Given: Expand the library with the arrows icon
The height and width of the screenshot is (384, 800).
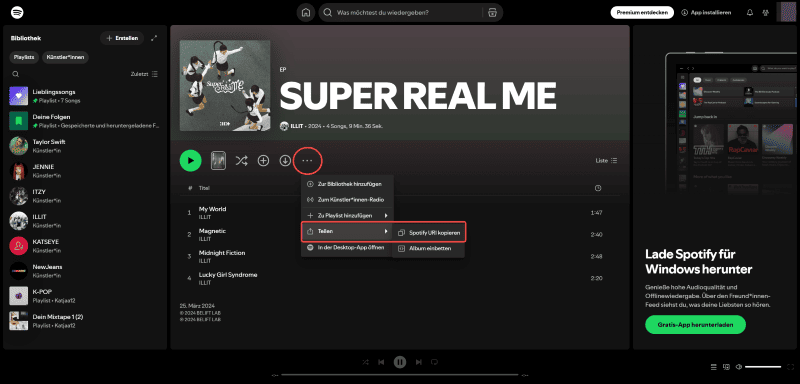Looking at the screenshot, I should [154, 38].
